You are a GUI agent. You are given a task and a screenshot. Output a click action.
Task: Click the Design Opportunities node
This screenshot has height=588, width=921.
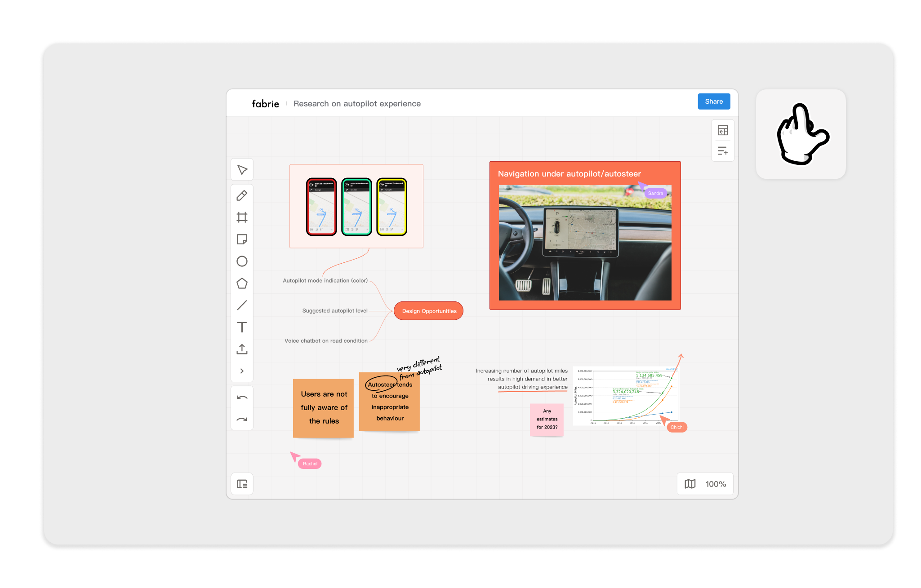428,311
